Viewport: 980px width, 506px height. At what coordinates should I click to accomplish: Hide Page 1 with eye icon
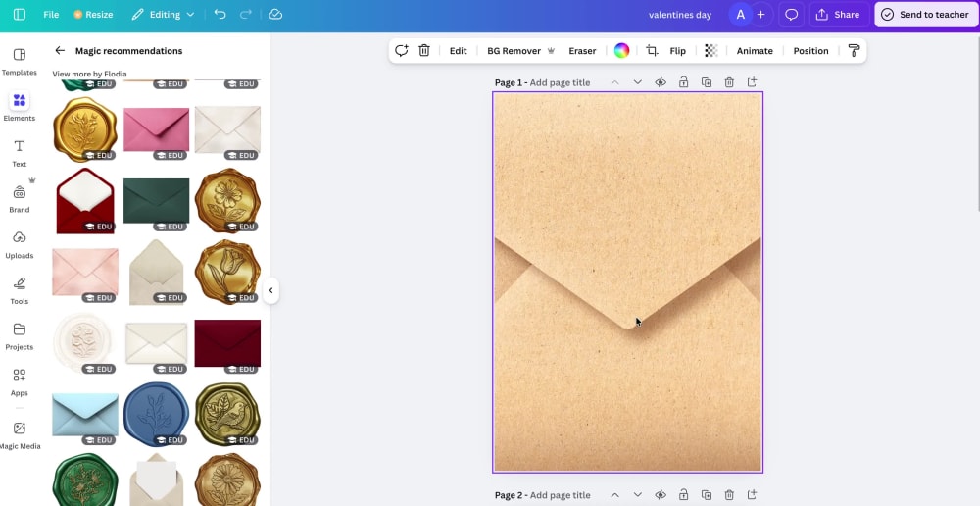click(661, 82)
